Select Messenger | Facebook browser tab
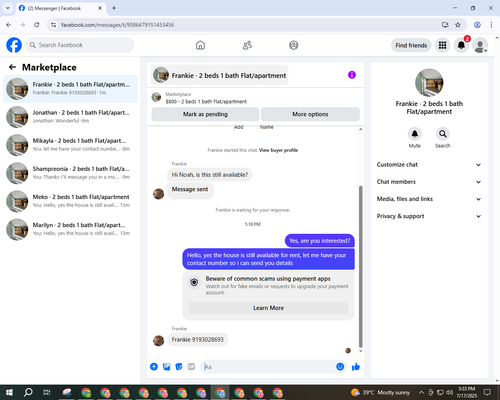 point(61,8)
